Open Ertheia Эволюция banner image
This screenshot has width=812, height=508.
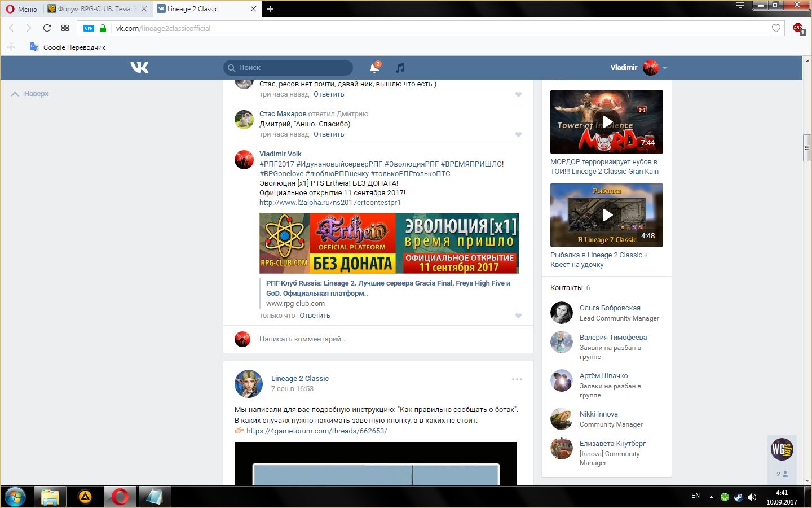coord(389,243)
